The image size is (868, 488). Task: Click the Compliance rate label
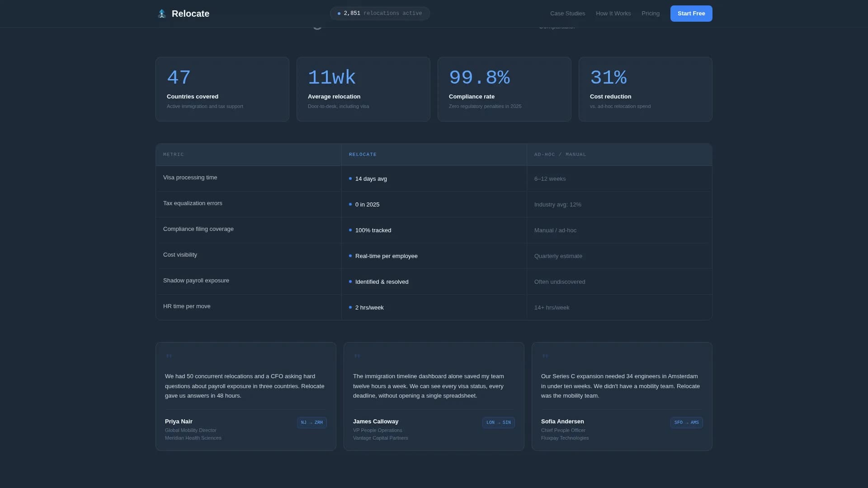472,97
